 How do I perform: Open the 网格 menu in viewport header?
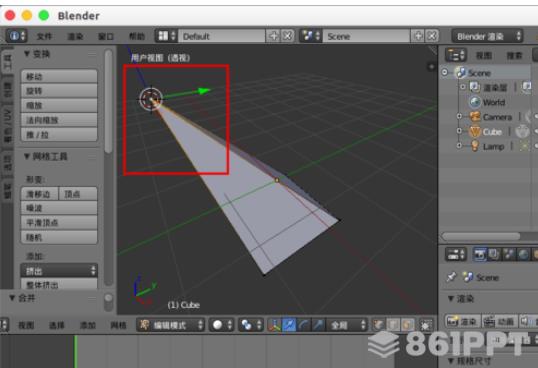(x=118, y=325)
